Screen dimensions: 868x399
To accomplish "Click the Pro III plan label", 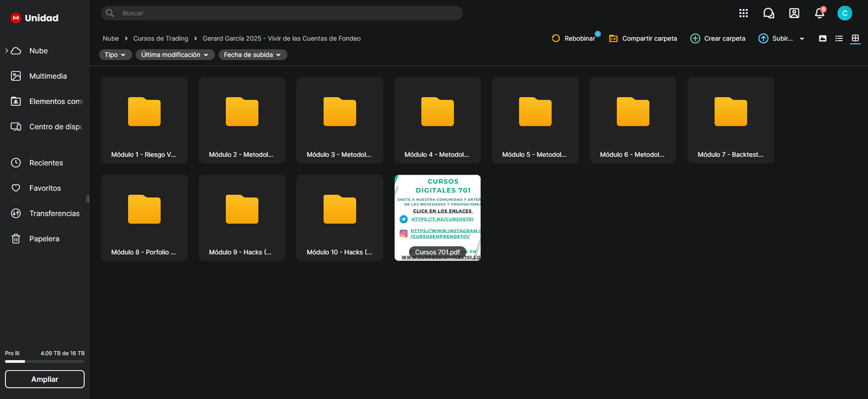I will pos(12,353).
